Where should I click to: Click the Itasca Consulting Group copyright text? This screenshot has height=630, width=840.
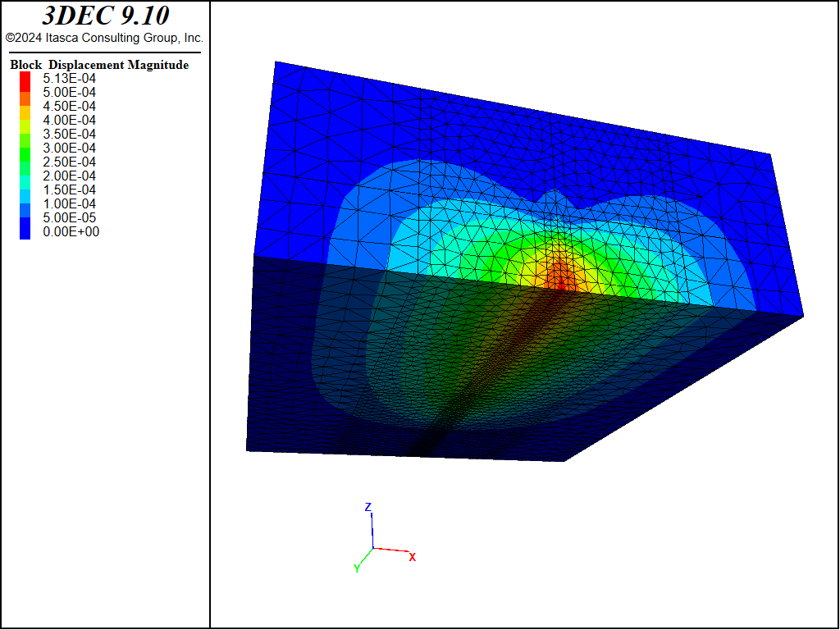tap(104, 38)
